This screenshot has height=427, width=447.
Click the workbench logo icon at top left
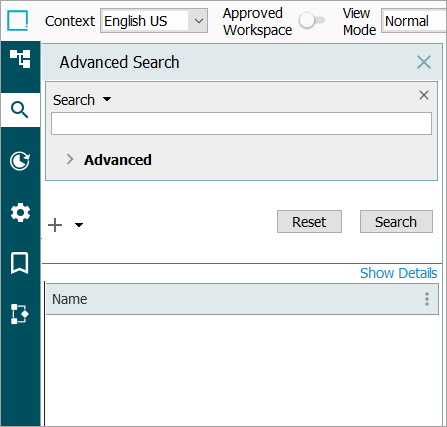[x=18, y=21]
